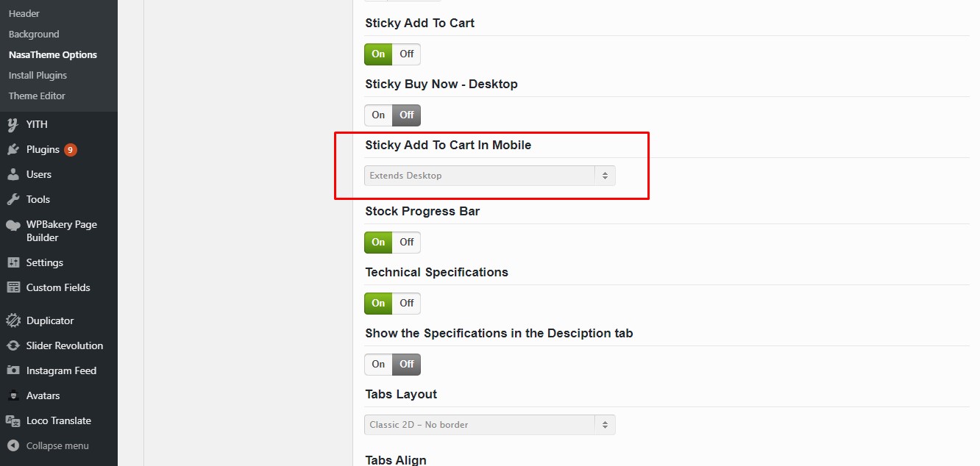This screenshot has width=980, height=466.
Task: Click the YITH logo icon in sidebar
Action: pos(13,124)
